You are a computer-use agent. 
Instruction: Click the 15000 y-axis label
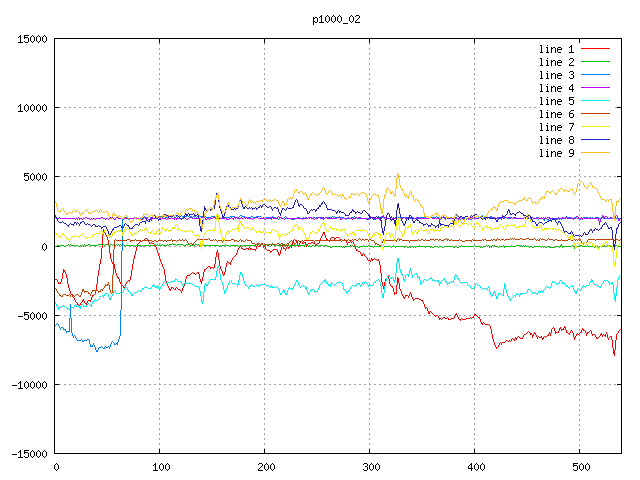[31, 39]
